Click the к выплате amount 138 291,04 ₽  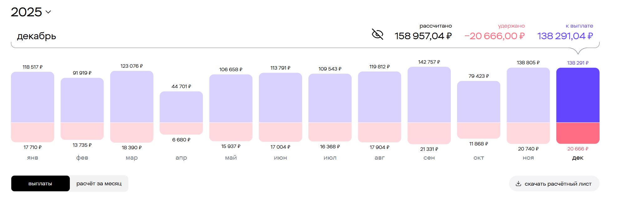point(565,36)
